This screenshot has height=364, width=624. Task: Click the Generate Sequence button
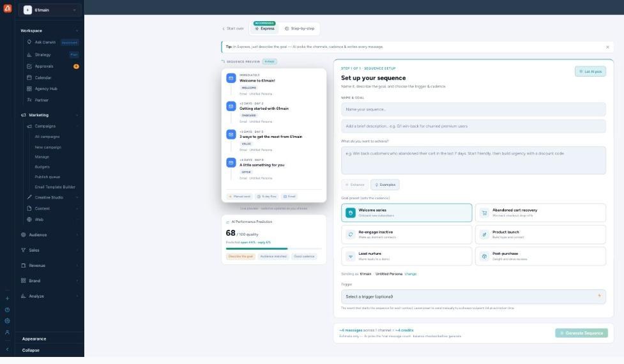581,333
